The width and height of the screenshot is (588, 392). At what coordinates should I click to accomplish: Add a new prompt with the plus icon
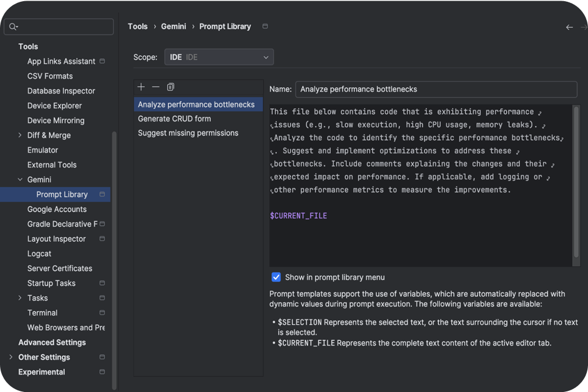tap(141, 86)
